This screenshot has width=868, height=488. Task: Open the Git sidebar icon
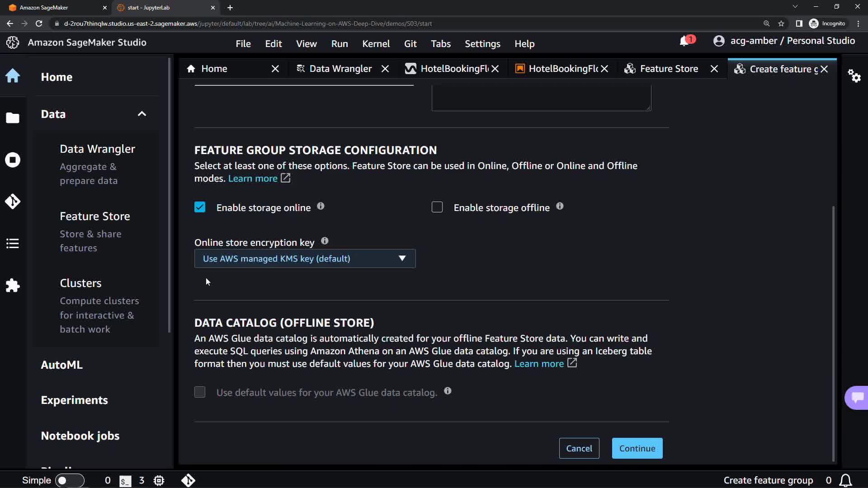click(x=13, y=202)
